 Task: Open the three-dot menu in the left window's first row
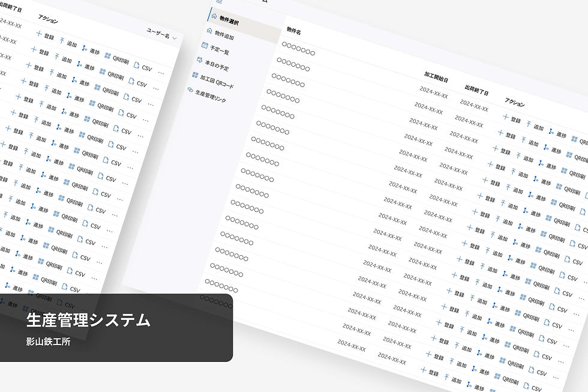[161, 73]
